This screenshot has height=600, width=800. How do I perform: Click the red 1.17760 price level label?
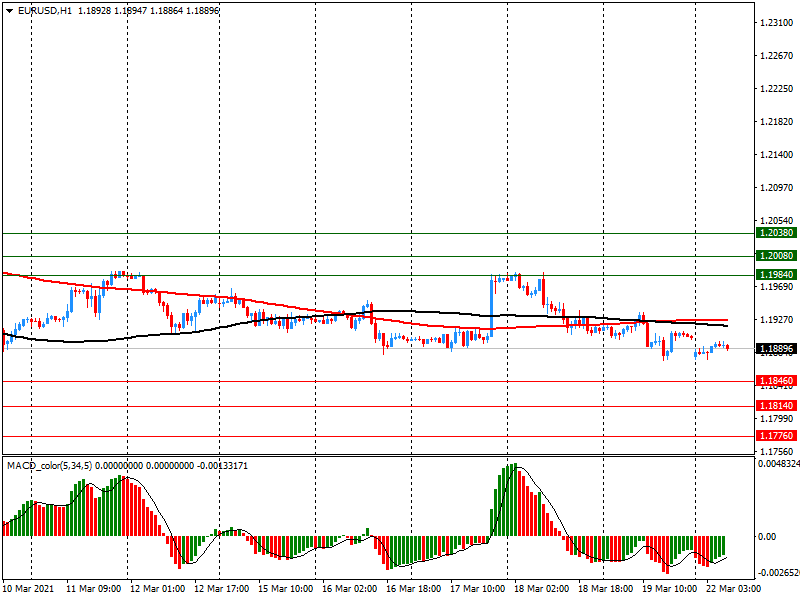coord(776,436)
